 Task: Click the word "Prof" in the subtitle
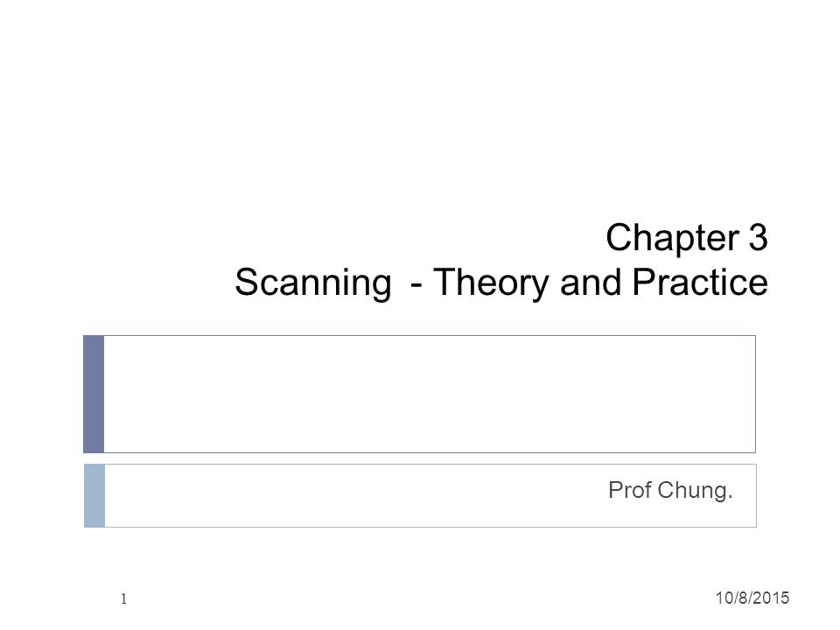click(630, 490)
